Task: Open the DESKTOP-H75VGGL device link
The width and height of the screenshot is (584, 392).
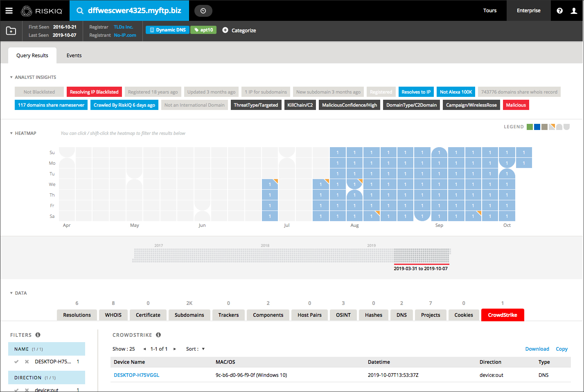Action: click(137, 375)
